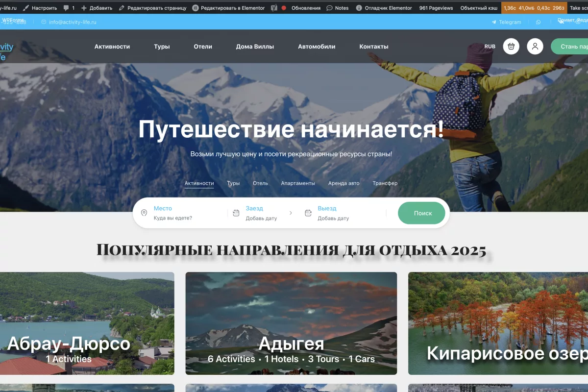Image resolution: width=588 pixels, height=392 pixels.
Task: Click the red recording dot in admin bar
Action: point(284,8)
